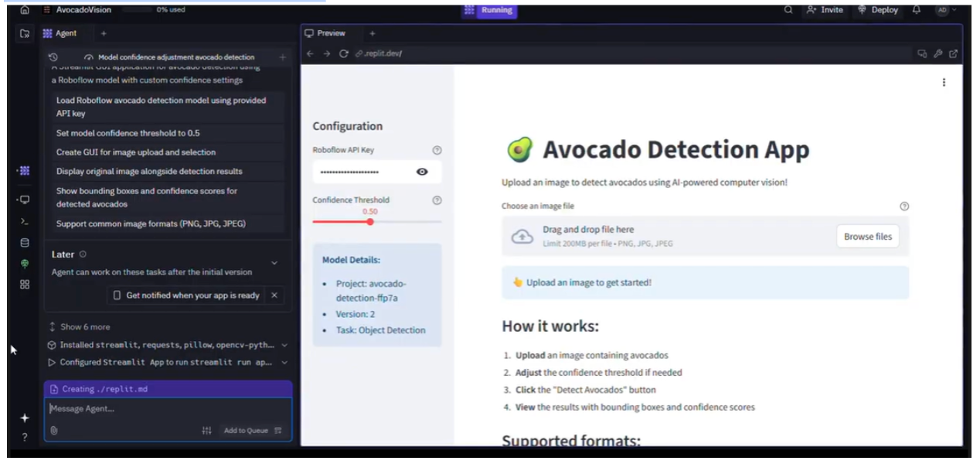Expand the Later section chevron
This screenshot has height=464, width=980.
point(274,263)
